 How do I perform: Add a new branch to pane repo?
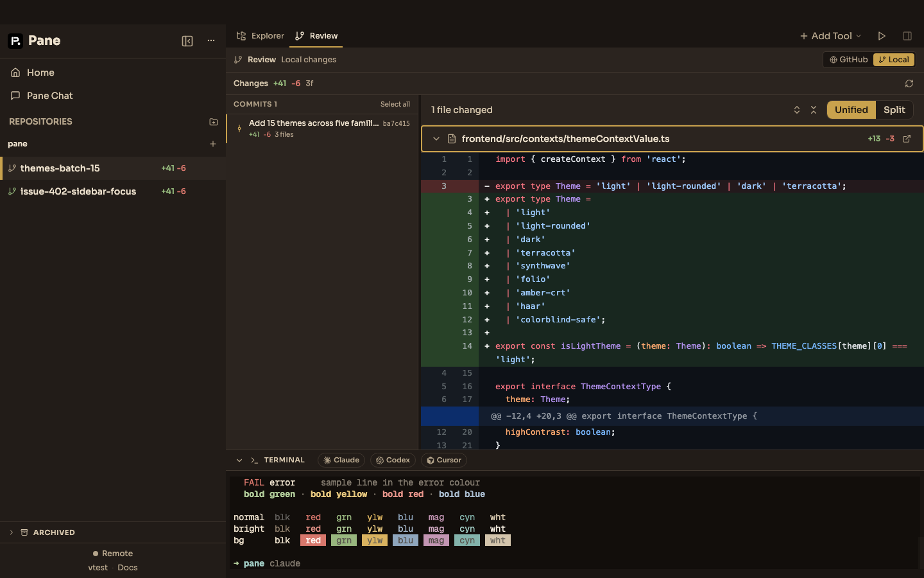[x=213, y=144]
